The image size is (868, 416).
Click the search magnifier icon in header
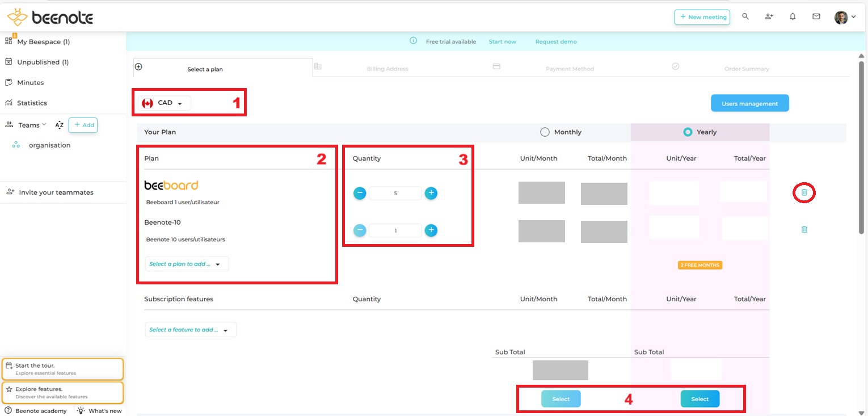[745, 17]
